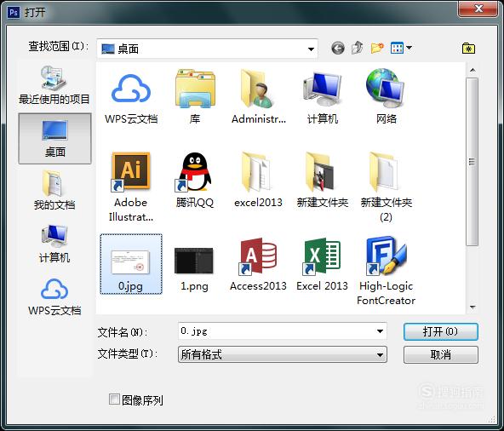
Task: Click the 打开 button
Action: click(x=441, y=331)
